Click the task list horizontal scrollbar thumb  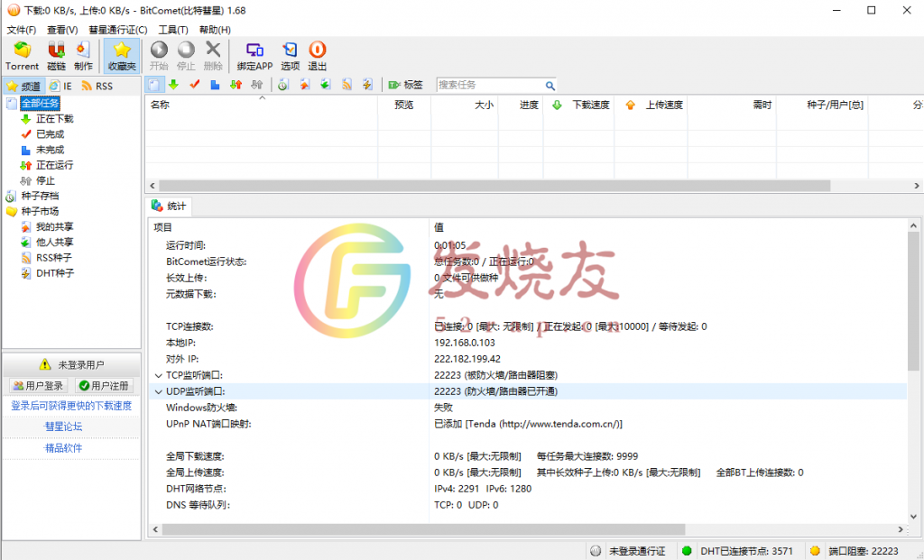[494, 186]
